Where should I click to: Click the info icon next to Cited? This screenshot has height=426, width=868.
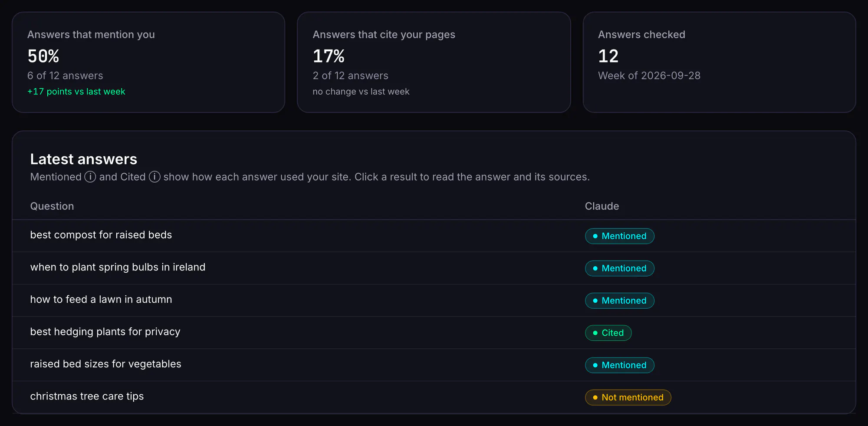pyautogui.click(x=155, y=177)
